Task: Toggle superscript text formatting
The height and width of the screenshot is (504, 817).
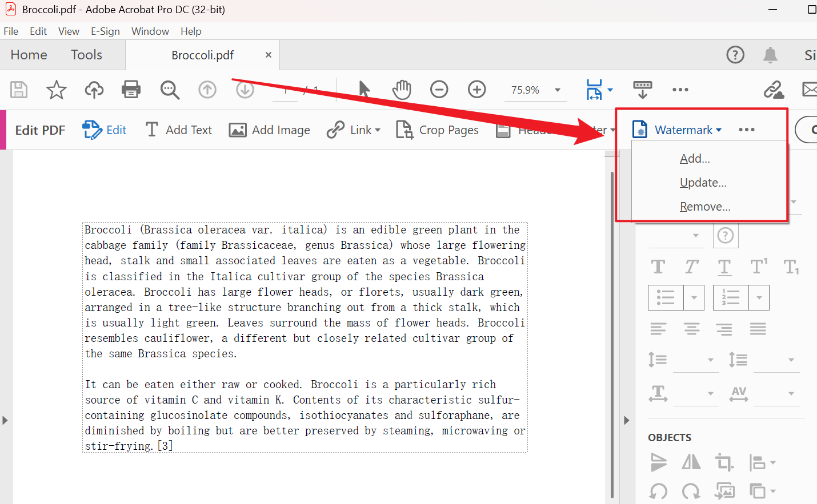Action: click(758, 267)
